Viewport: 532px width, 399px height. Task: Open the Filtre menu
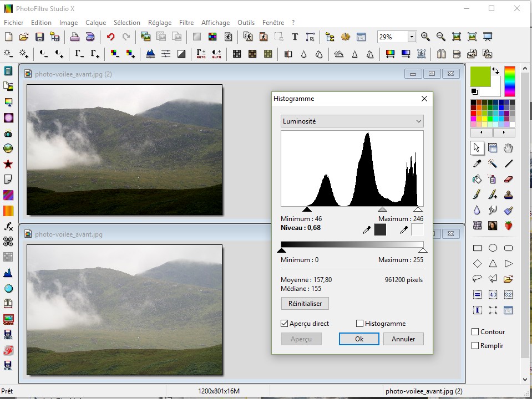(x=186, y=22)
